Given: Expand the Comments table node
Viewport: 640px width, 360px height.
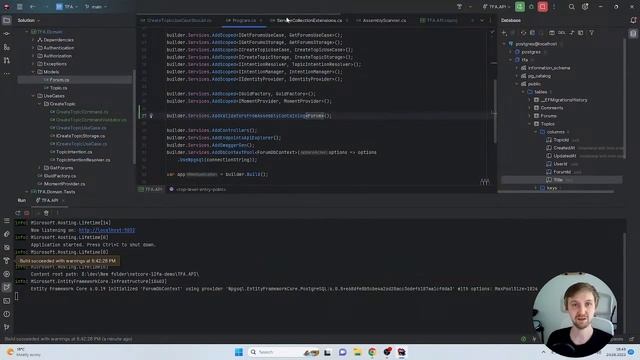Looking at the screenshot, I should click(x=530, y=108).
